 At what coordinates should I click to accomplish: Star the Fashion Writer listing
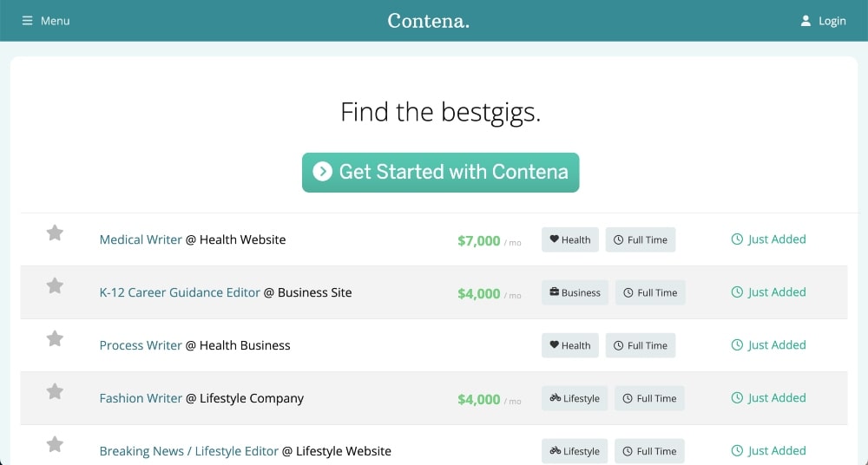(55, 391)
